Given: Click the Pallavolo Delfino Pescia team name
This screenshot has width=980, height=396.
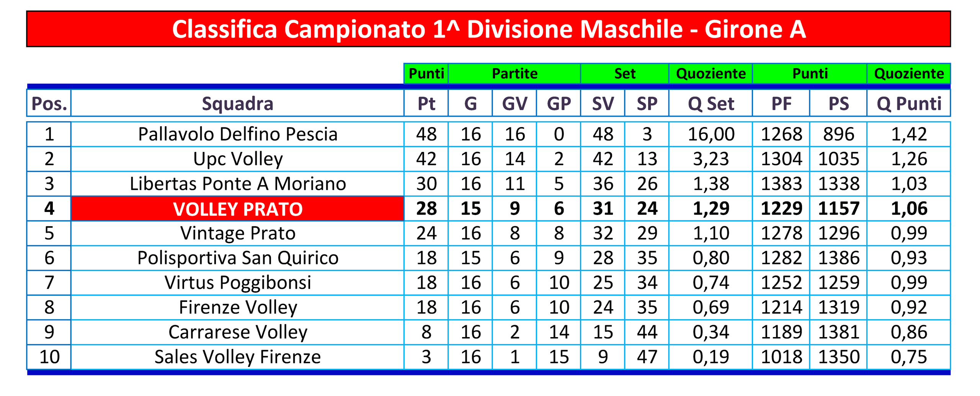Looking at the screenshot, I should (237, 134).
